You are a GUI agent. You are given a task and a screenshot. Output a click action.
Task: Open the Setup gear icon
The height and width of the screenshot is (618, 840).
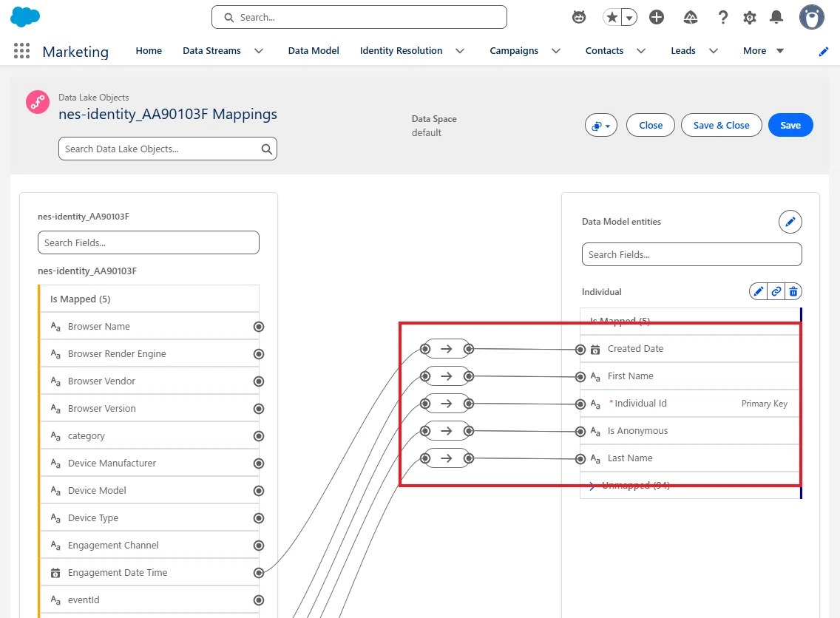coord(750,18)
